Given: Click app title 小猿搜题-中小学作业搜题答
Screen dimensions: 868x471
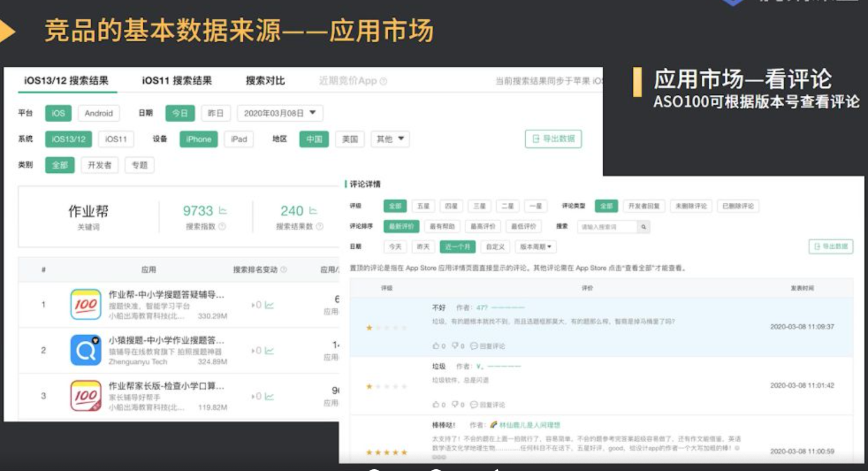Looking at the screenshot, I should tap(166, 340).
